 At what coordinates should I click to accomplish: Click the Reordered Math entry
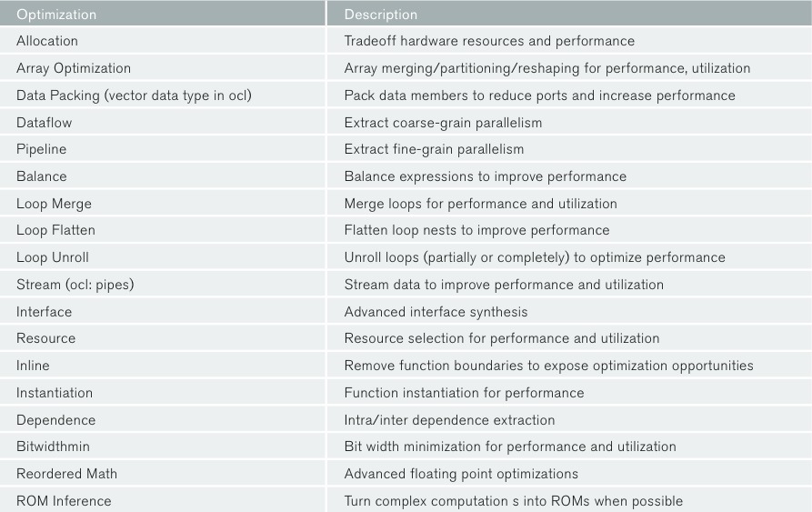coord(66,474)
